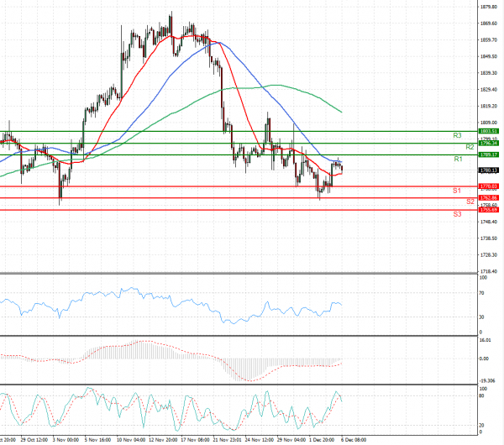
Task: Click the R2 resistance label
Action: click(470, 147)
